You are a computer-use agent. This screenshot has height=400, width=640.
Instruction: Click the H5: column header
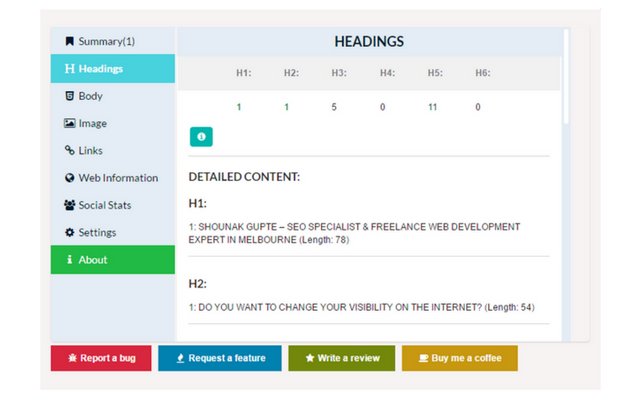pyautogui.click(x=435, y=73)
